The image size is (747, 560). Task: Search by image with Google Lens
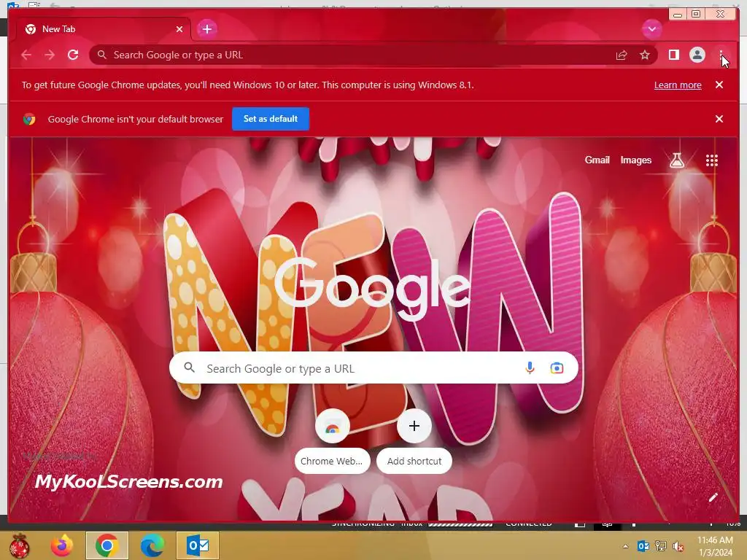[x=557, y=368]
